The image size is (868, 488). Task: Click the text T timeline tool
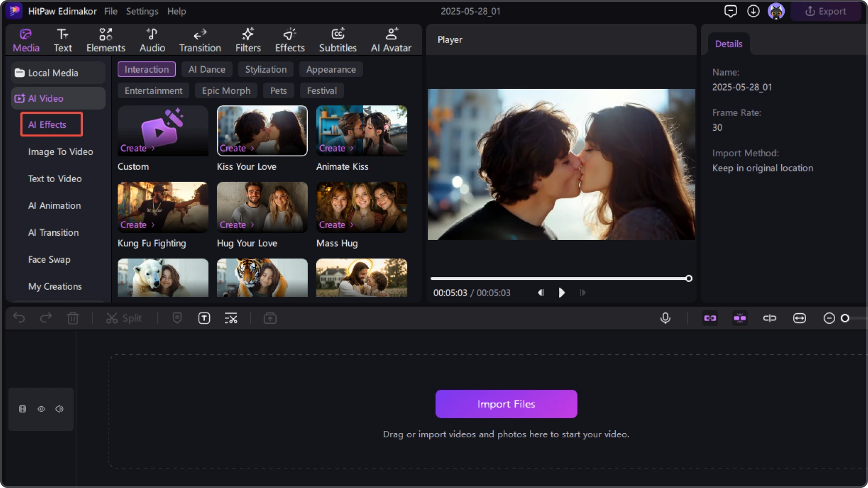204,318
